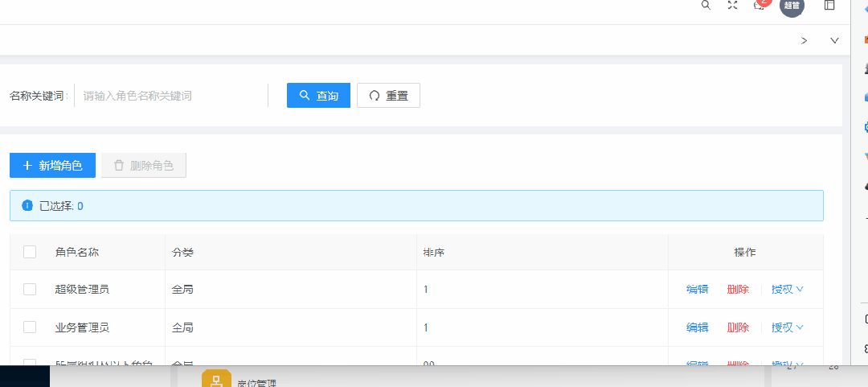Open the layout settings panel icon
The image size is (868, 387).
(829, 5)
